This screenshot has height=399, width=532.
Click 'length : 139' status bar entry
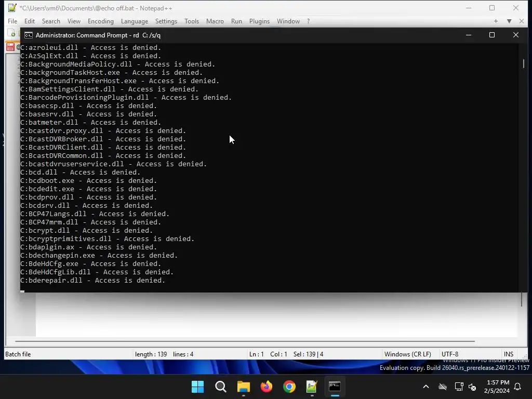click(x=151, y=354)
